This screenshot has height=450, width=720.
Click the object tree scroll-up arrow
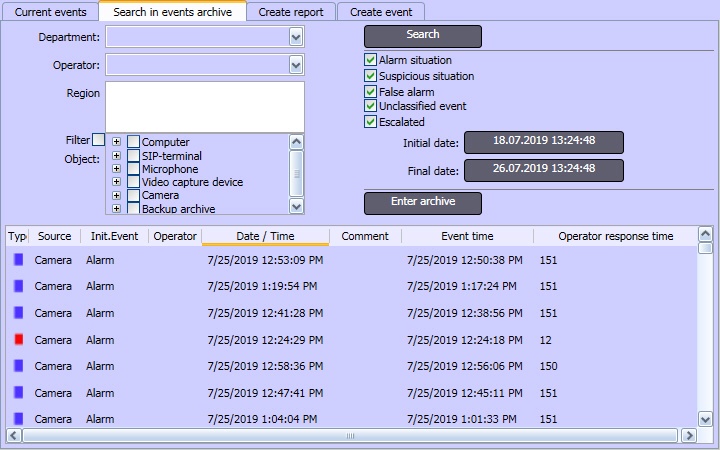[x=296, y=142]
